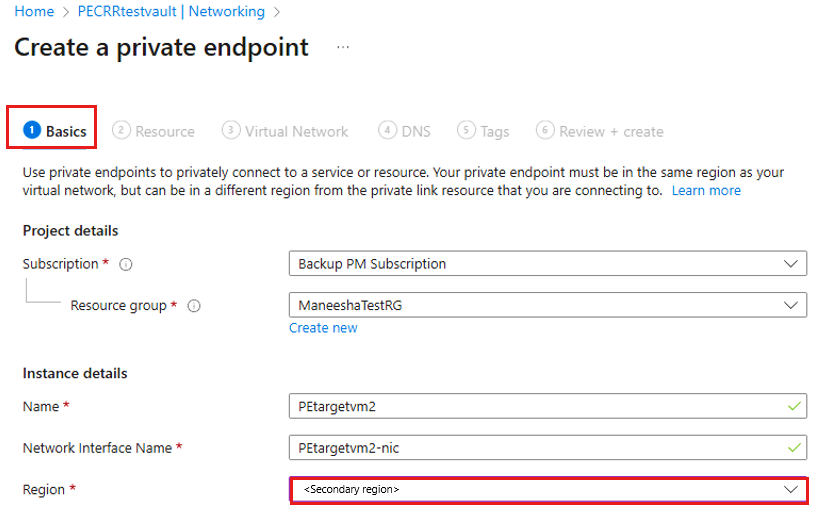The image size is (827, 519).
Task: Click the Name input field
Action: (x=530, y=407)
